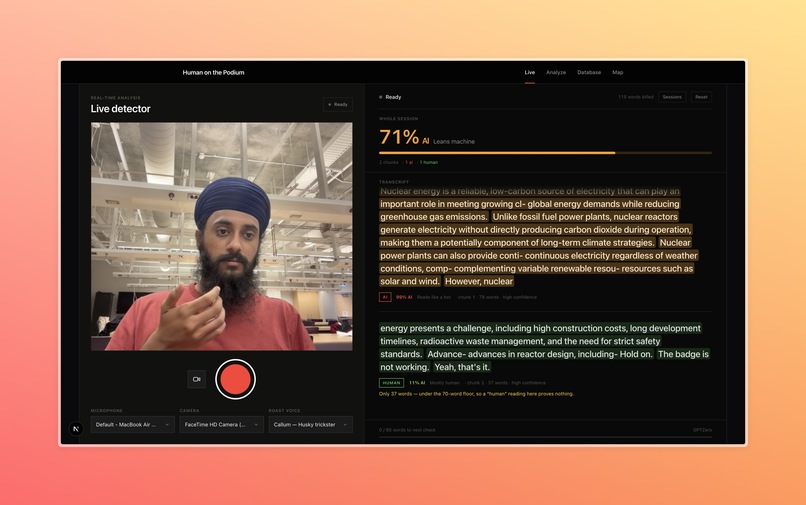This screenshot has width=806, height=505.
Task: Click the 'GPTZero' label
Action: 702,430
